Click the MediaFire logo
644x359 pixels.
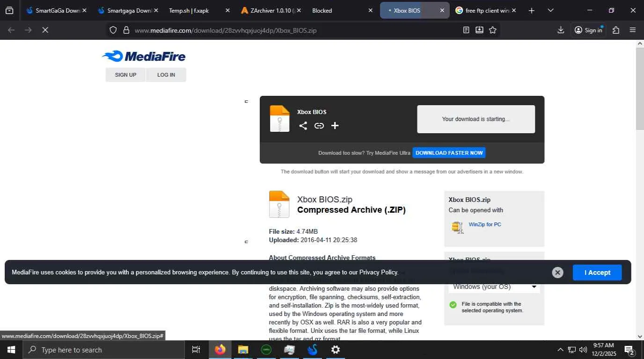[x=144, y=56]
